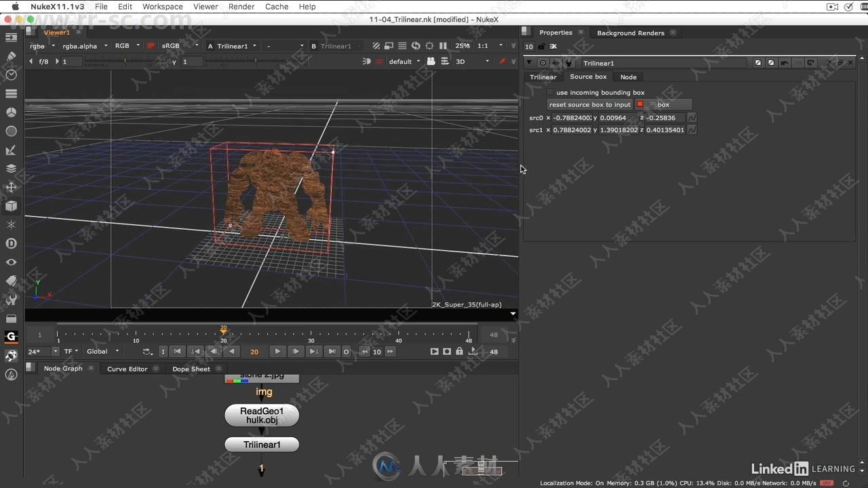Open the Time nodes clock icon

11,75
